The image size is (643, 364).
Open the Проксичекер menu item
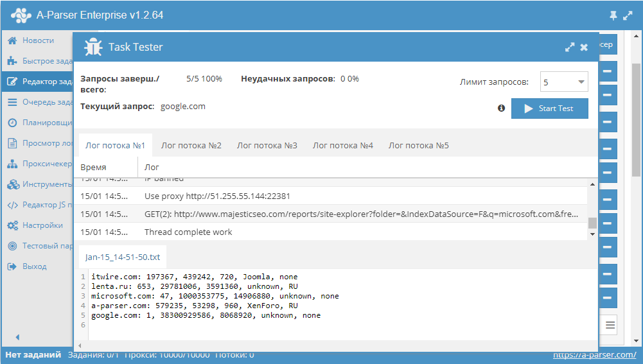click(x=47, y=163)
